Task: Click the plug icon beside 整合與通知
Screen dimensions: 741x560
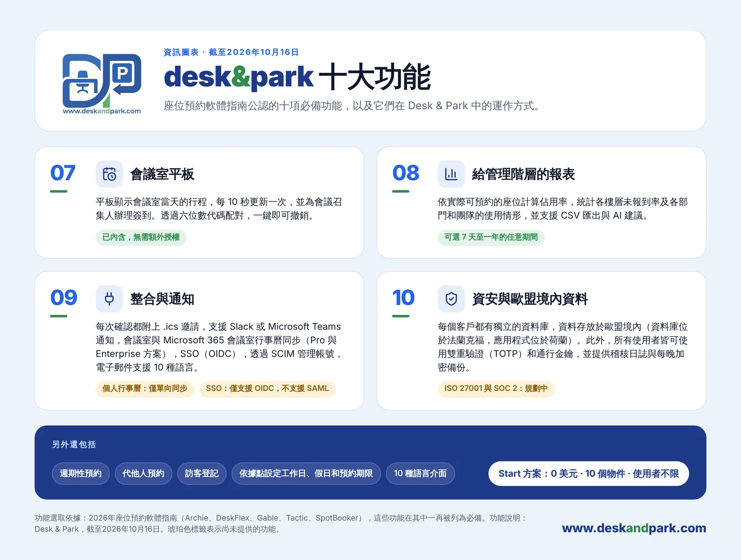Action: [109, 299]
